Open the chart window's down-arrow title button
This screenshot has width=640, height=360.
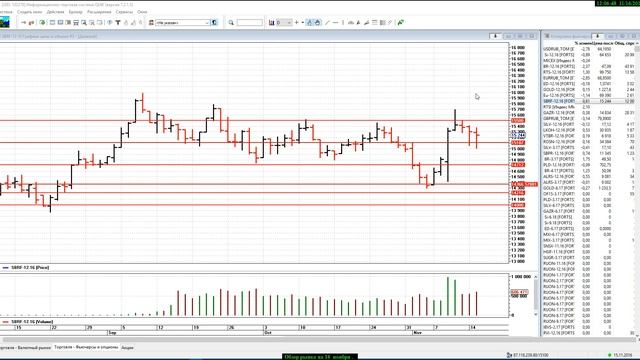[x=496, y=36]
